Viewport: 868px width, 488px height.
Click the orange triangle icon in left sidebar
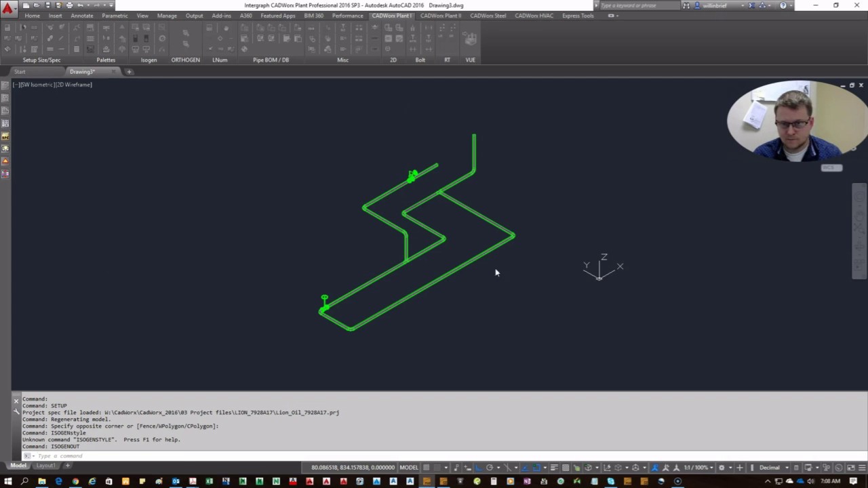coord(5,161)
